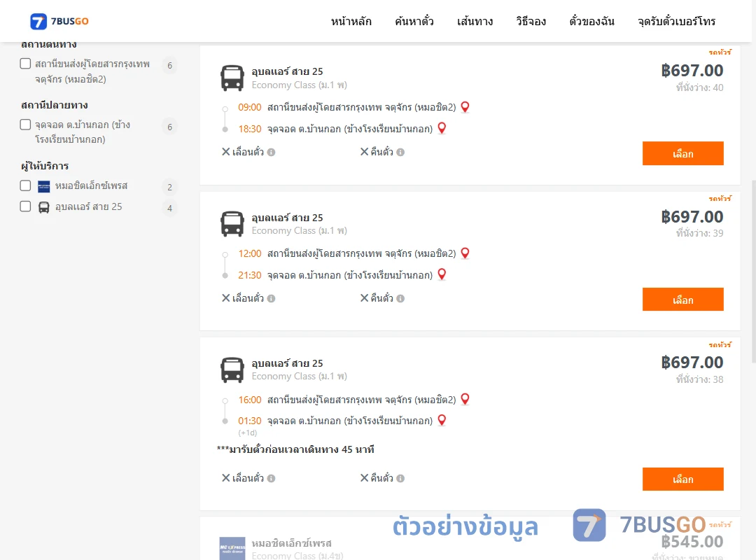
Task: Click the ฿697.00 price of the 09:00 trip
Action: coord(692,71)
